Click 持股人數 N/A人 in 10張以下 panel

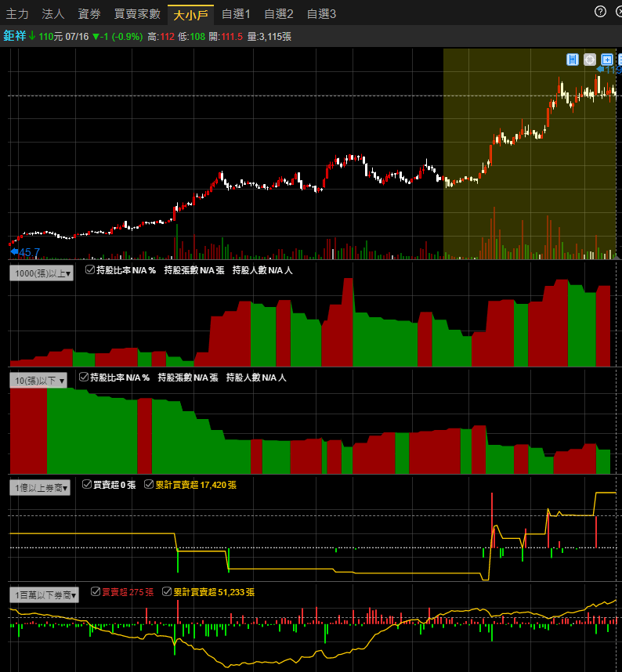(256, 378)
